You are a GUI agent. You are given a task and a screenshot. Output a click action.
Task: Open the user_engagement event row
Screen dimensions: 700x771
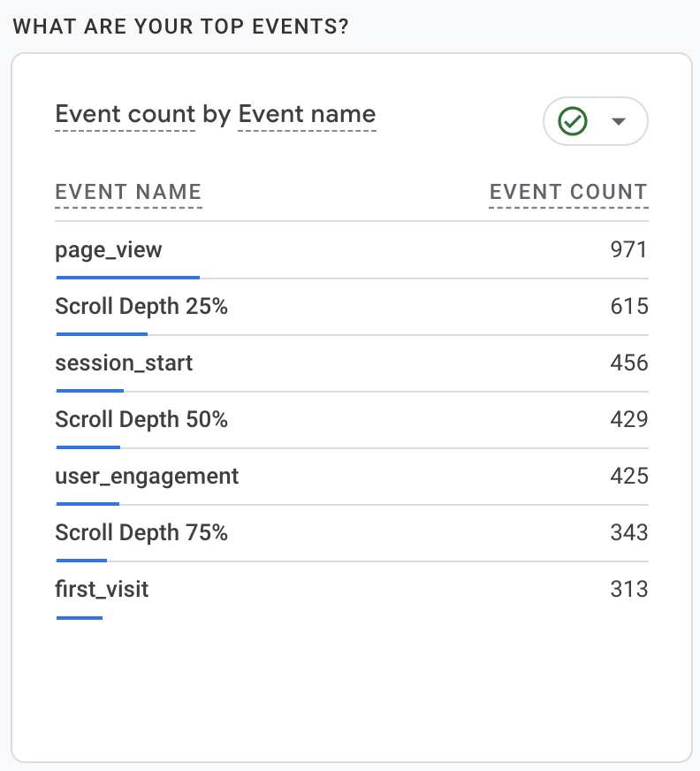[147, 477]
